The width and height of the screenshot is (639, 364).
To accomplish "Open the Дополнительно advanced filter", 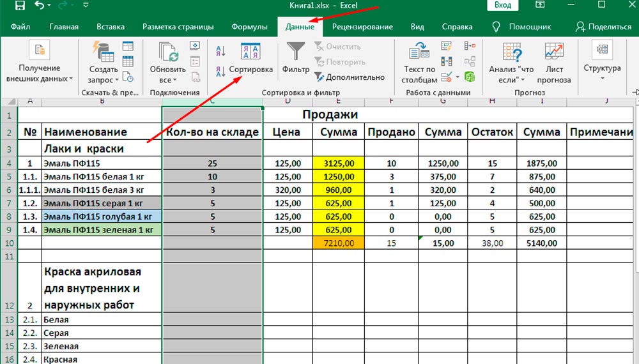I will click(x=350, y=77).
